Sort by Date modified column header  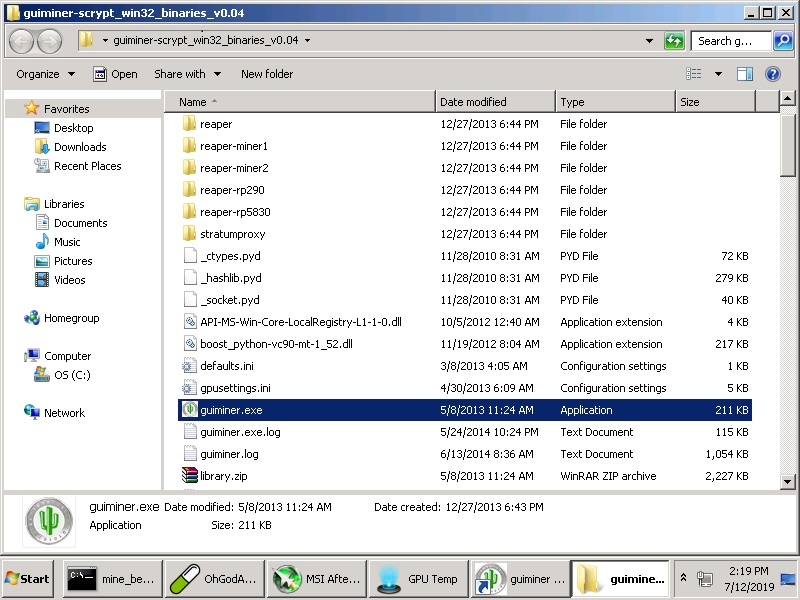(495, 102)
